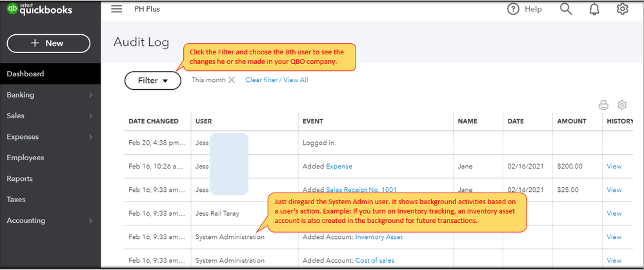Open the search magnifier icon
The width and height of the screenshot is (644, 270).
point(566,9)
